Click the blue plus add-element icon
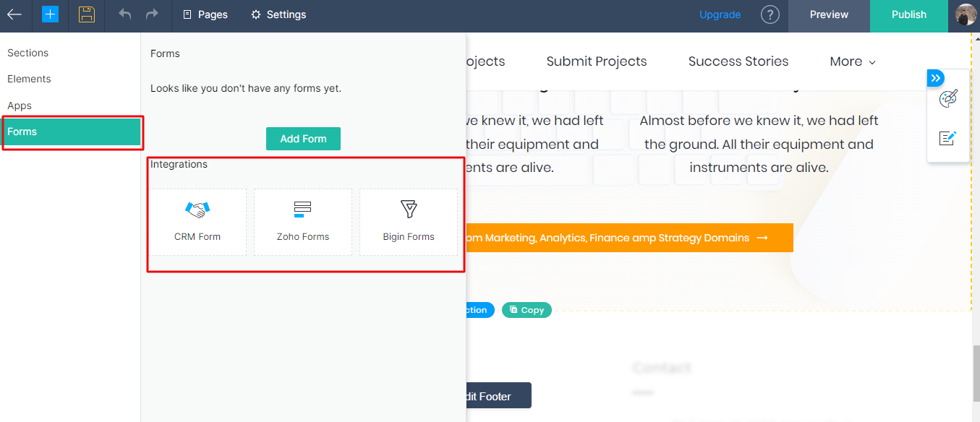This screenshot has height=422, width=980. tap(50, 14)
